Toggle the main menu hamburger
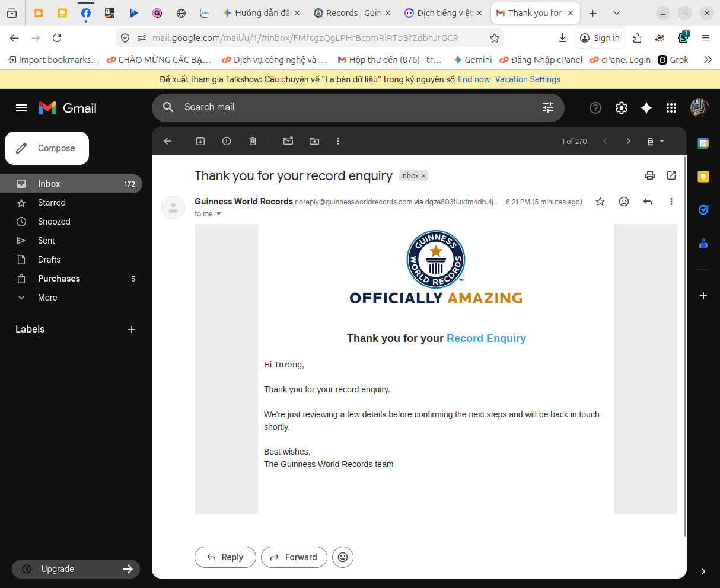 (x=21, y=108)
